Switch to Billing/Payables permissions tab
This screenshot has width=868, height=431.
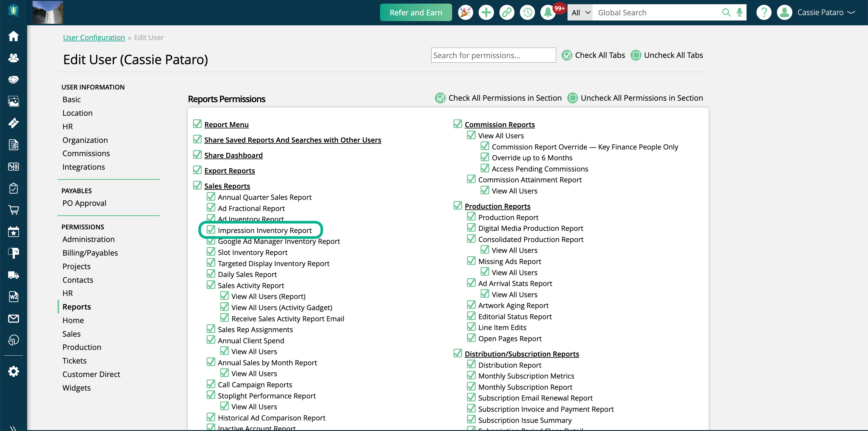[x=90, y=253]
